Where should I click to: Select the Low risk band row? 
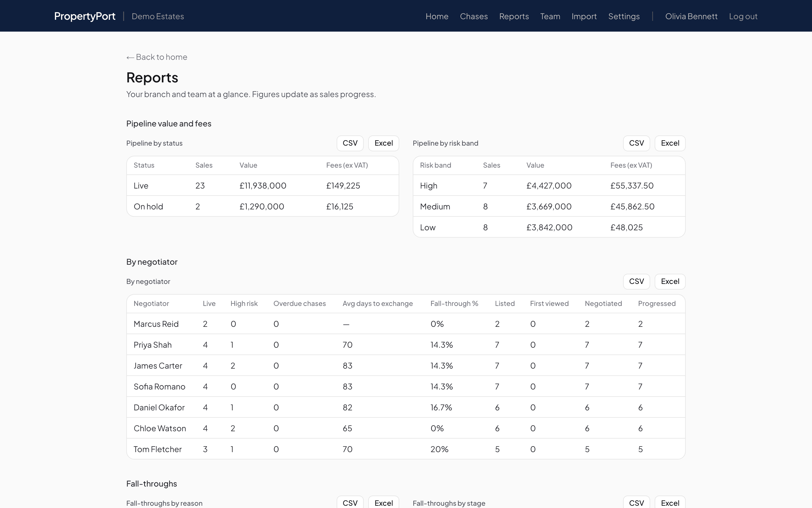(x=549, y=227)
